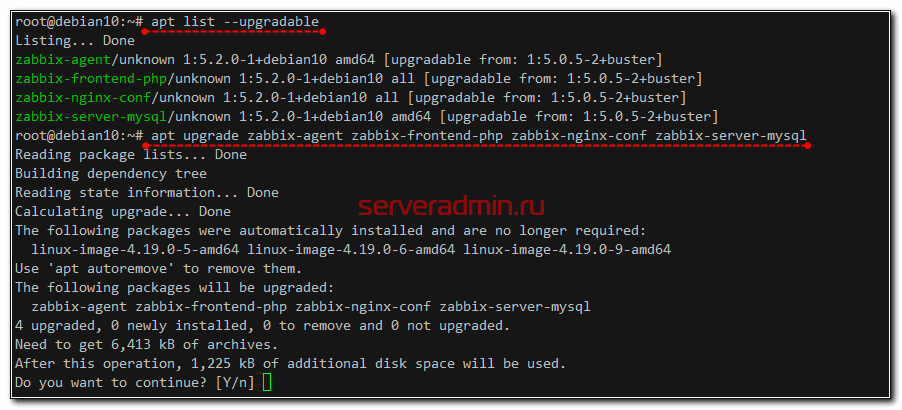Image resolution: width=902 pixels, height=410 pixels.
Task: Select the linux-image-4.19.0-5-amd64 package name
Action: click(x=135, y=250)
